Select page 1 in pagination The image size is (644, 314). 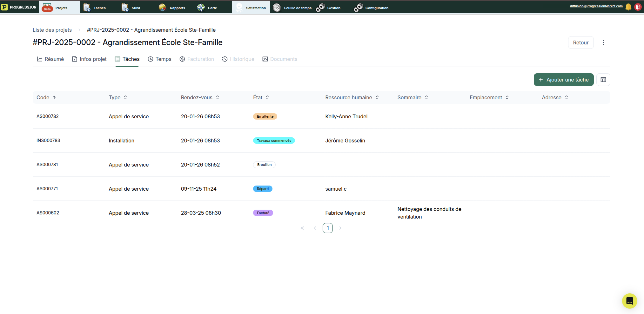tap(327, 228)
